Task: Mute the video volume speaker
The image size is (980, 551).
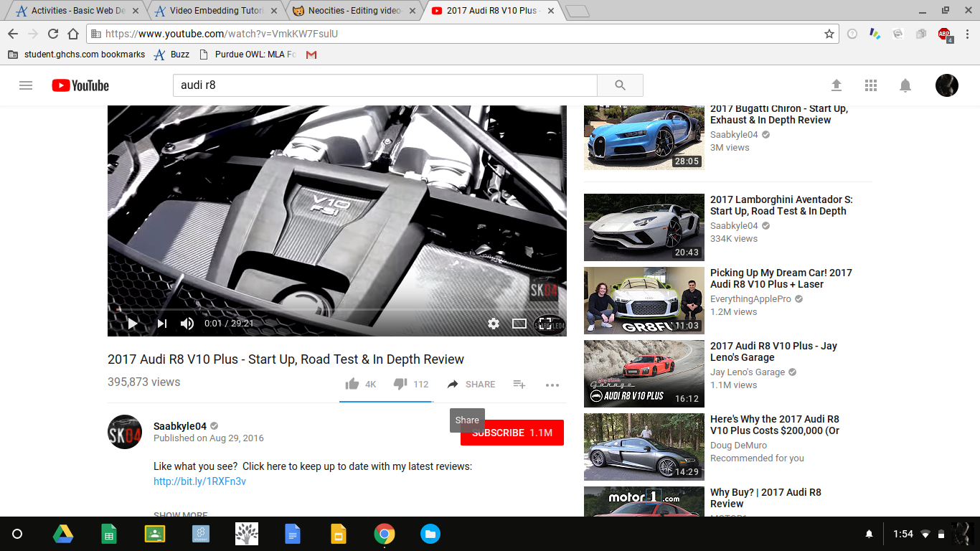Action: pyautogui.click(x=187, y=324)
